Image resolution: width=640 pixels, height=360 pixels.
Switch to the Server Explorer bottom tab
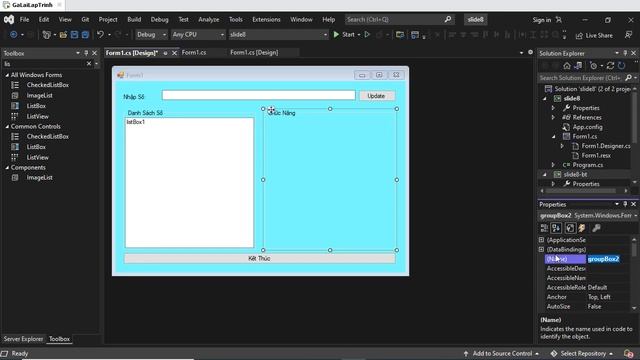tap(23, 339)
